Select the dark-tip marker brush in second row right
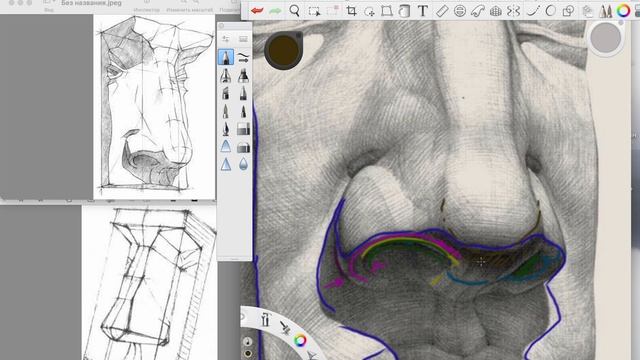640x360 pixels. point(243,76)
